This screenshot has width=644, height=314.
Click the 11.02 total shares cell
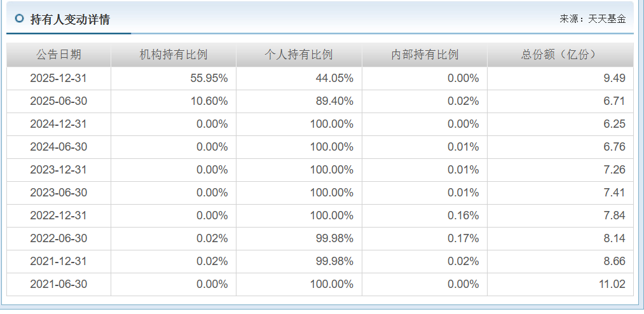(x=560, y=284)
